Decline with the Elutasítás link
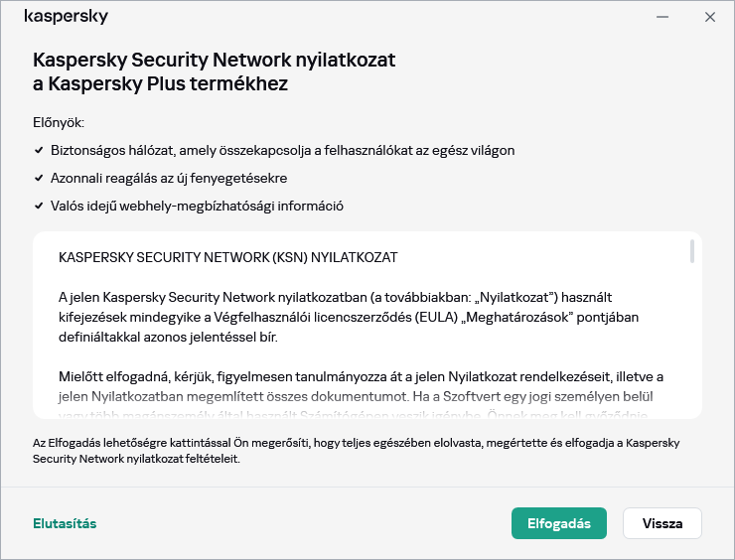 65,523
